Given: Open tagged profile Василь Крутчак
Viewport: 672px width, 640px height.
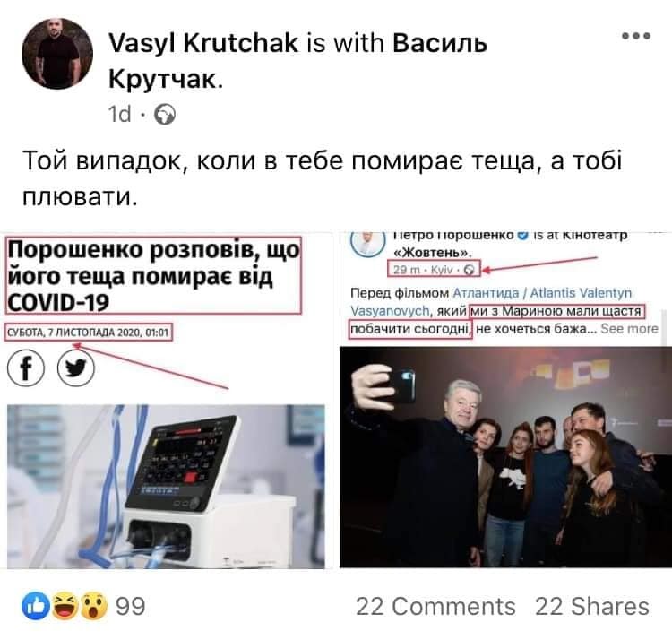Looking at the screenshot, I should coord(297,61).
